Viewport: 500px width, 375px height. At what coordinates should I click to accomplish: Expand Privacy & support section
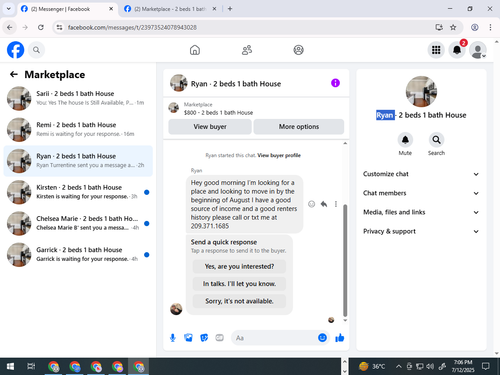point(421,231)
